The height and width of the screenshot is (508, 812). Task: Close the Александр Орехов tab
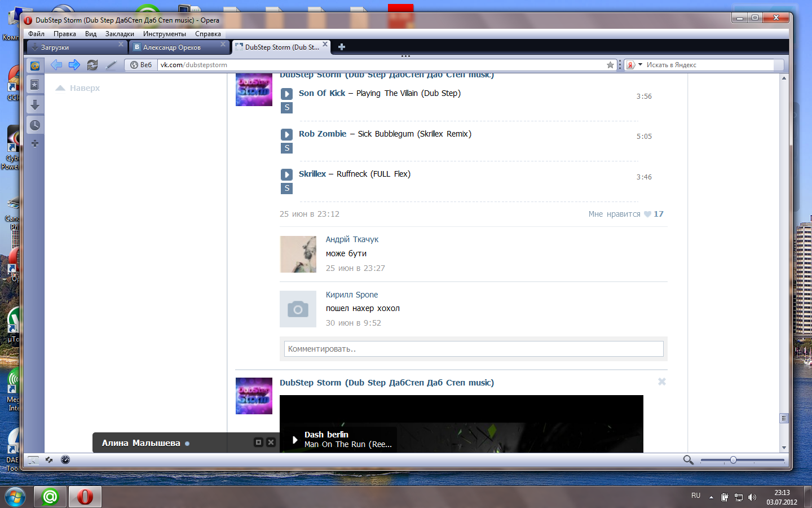[x=223, y=44]
